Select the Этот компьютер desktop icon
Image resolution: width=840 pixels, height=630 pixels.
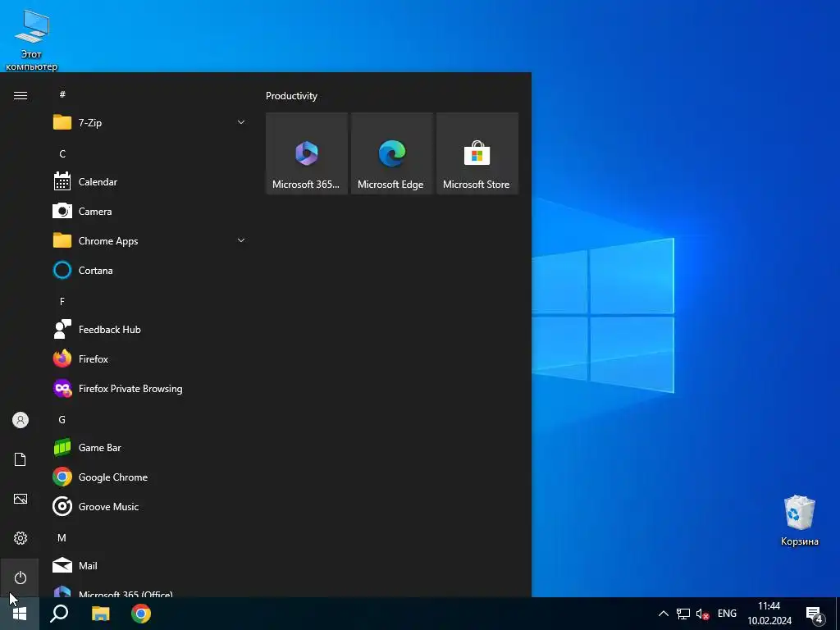tap(32, 40)
